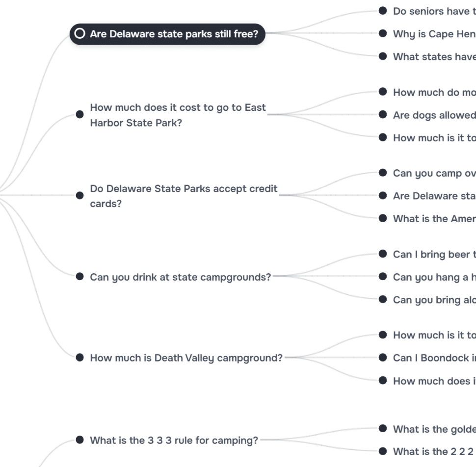Click the bullet next to 'Are dogs allowed'

(383, 115)
